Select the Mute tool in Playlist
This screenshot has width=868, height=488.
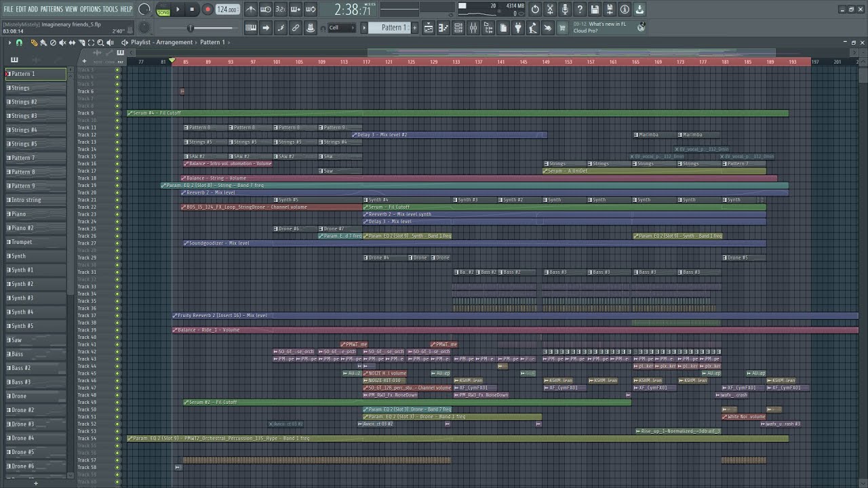[62, 42]
